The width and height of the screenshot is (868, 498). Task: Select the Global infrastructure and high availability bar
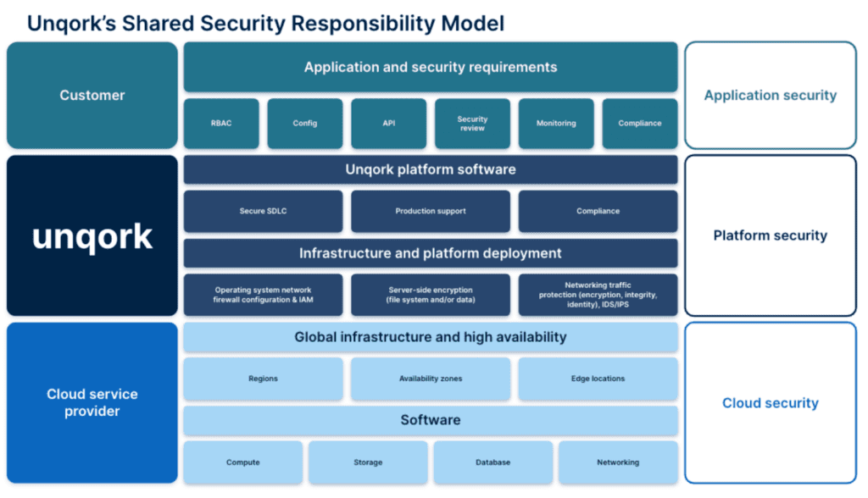(x=431, y=337)
